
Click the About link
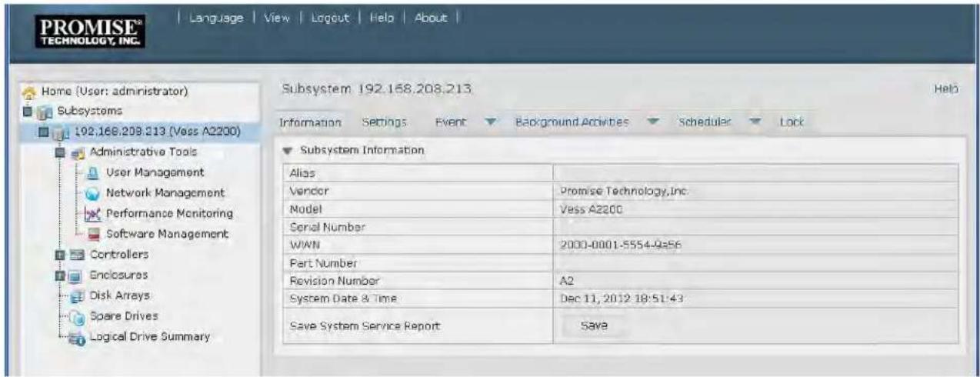tap(430, 17)
